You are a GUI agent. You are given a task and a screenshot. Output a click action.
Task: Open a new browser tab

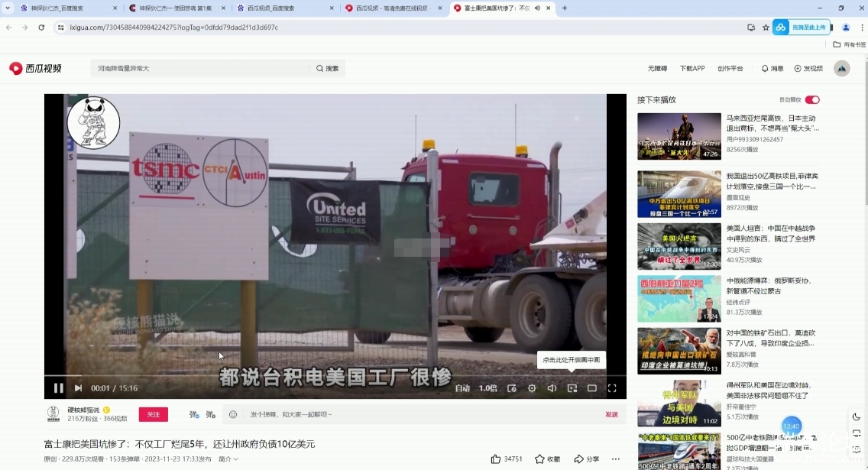pyautogui.click(x=565, y=8)
